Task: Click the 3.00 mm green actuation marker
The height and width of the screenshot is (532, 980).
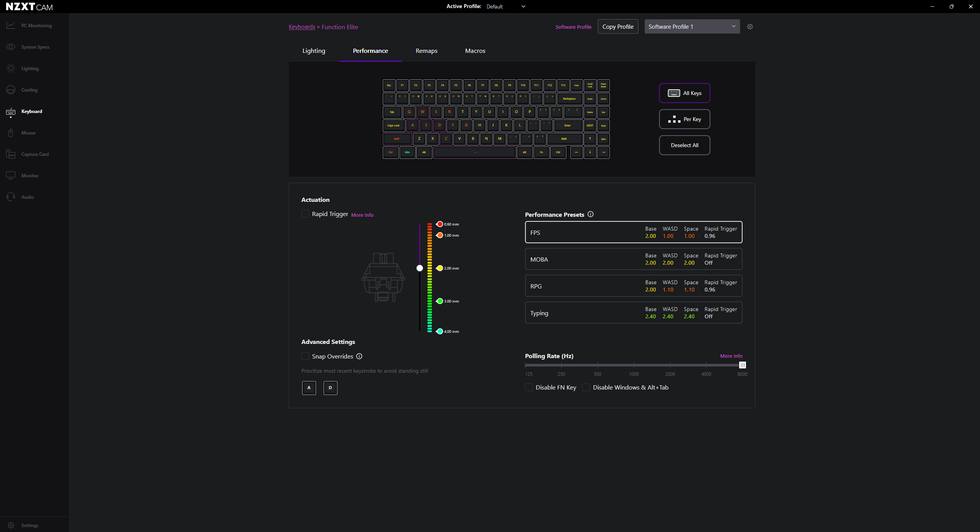Action: (x=440, y=301)
